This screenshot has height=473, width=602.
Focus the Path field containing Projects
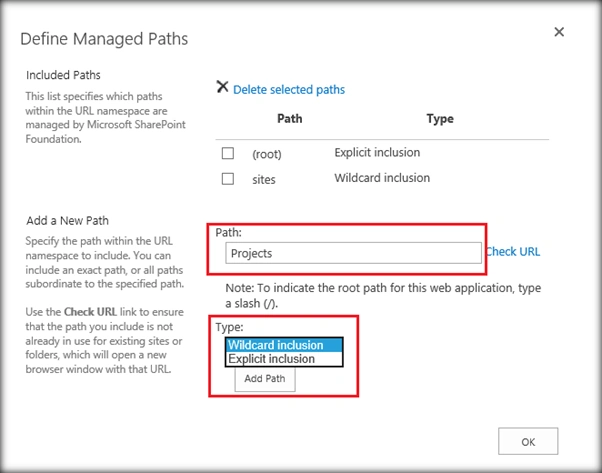(353, 253)
